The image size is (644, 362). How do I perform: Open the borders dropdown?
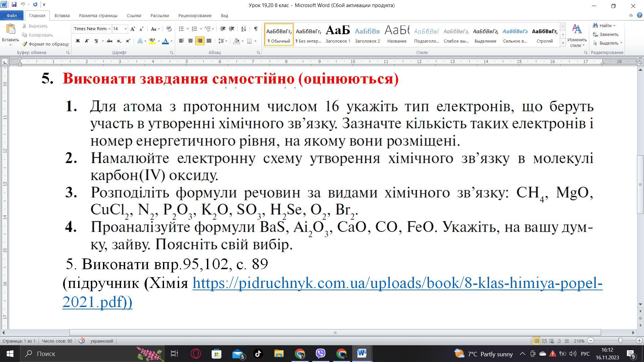click(x=256, y=41)
